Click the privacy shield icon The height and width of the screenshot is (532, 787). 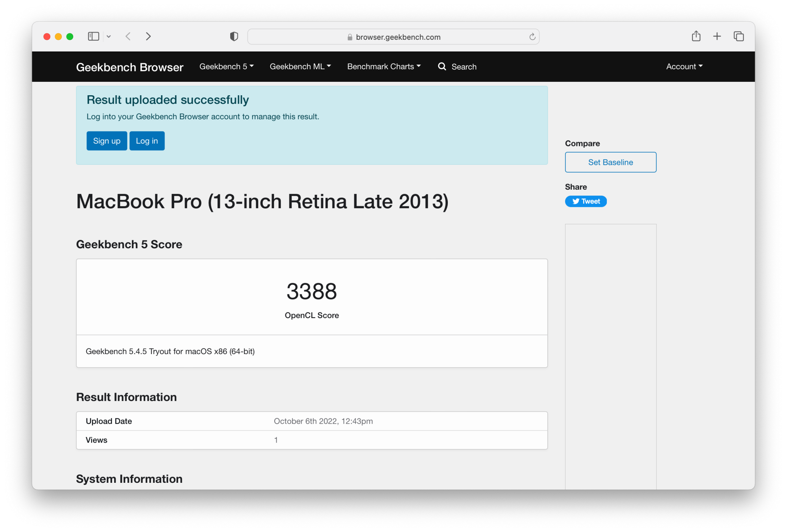click(234, 37)
